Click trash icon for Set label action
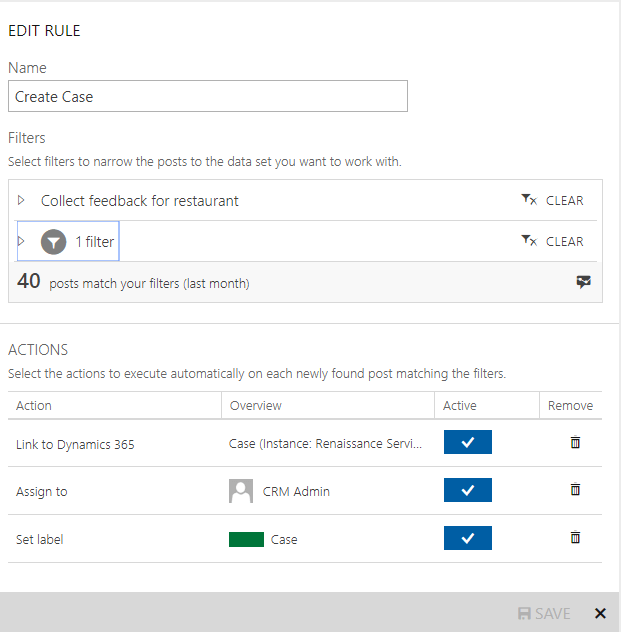 575,538
